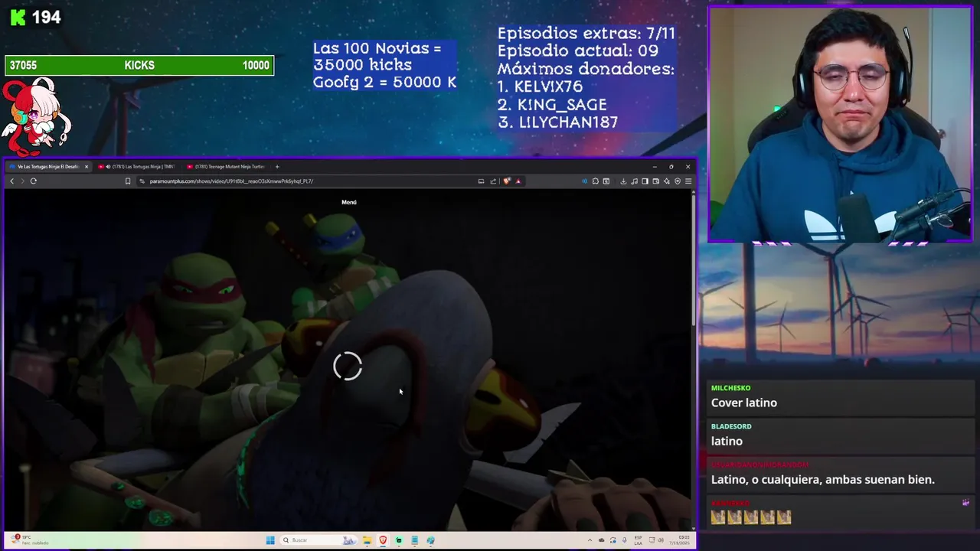Open Brave Rewards triangle icon
The width and height of the screenshot is (980, 551).
(518, 181)
